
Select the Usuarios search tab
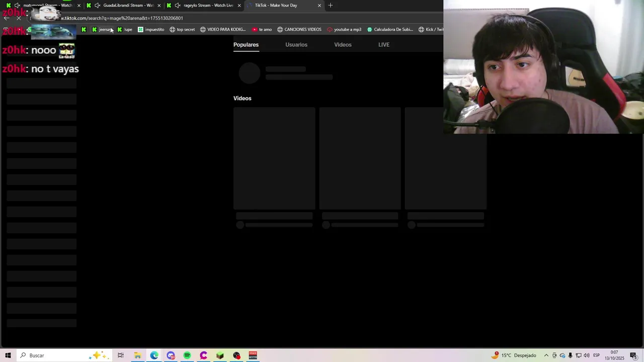click(296, 45)
